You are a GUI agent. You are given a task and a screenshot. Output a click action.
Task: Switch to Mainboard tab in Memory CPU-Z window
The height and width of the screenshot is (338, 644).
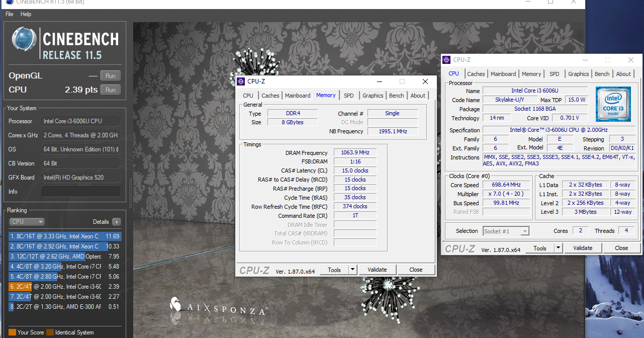(x=298, y=96)
